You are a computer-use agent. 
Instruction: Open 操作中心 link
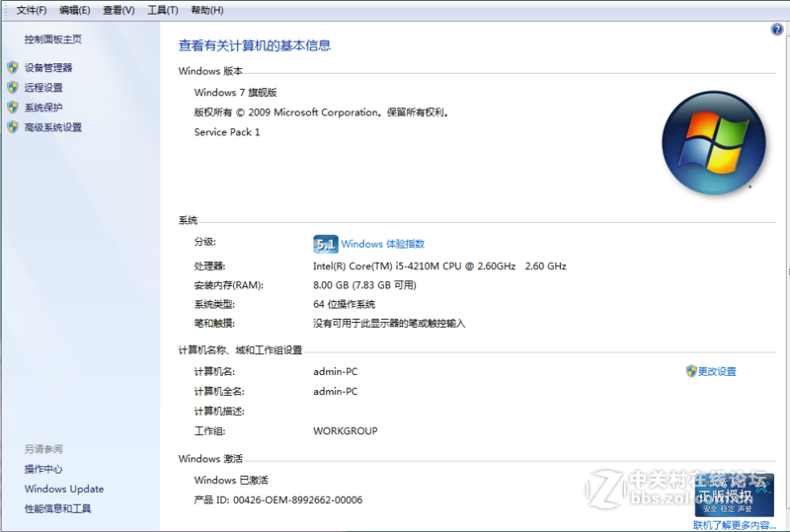click(43, 469)
